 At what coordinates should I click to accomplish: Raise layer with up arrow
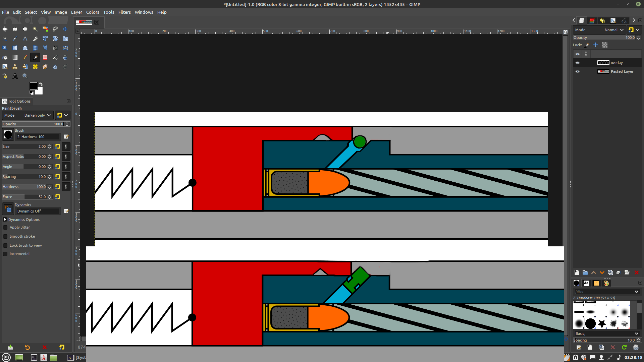594,273
